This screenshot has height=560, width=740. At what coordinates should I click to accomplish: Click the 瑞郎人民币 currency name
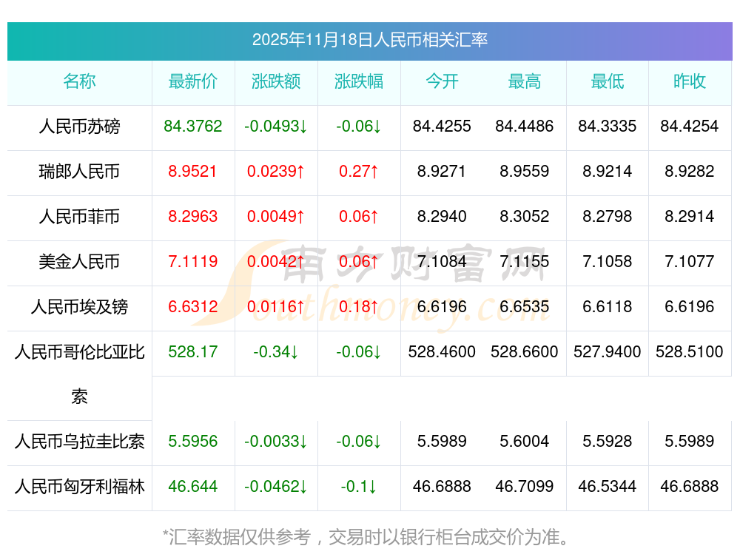pyautogui.click(x=79, y=172)
